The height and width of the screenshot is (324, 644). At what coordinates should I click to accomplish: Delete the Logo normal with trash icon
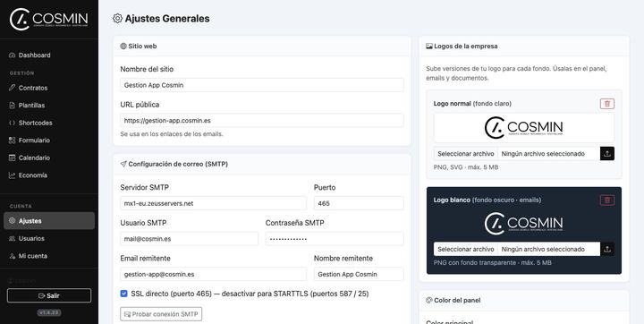click(x=607, y=104)
